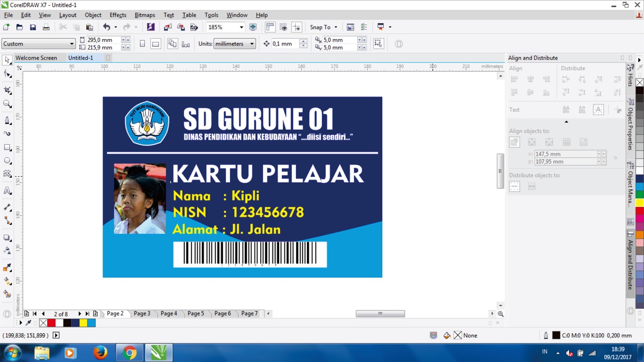644x362 pixels.
Task: Expand the Snap To dropdown
Action: 336,27
